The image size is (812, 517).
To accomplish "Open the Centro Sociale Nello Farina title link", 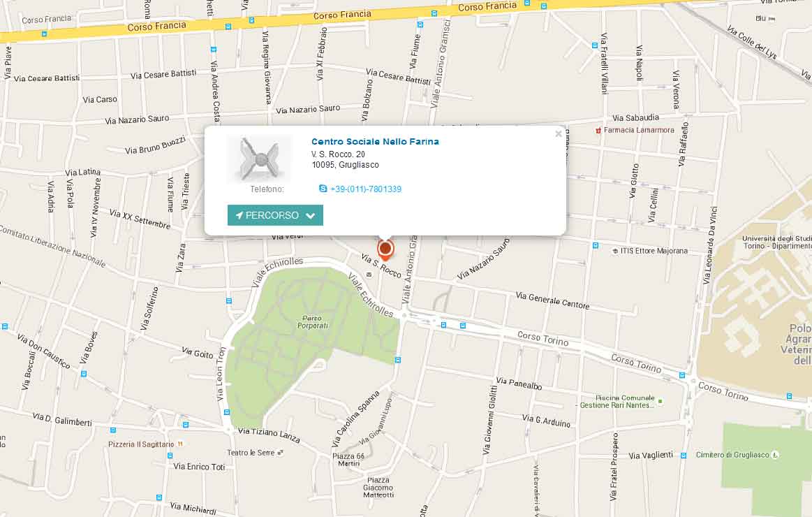I will tap(375, 141).
